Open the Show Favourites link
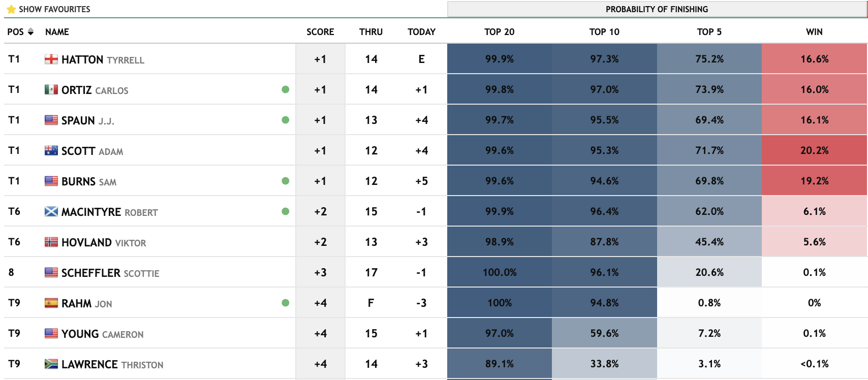 tap(54, 9)
